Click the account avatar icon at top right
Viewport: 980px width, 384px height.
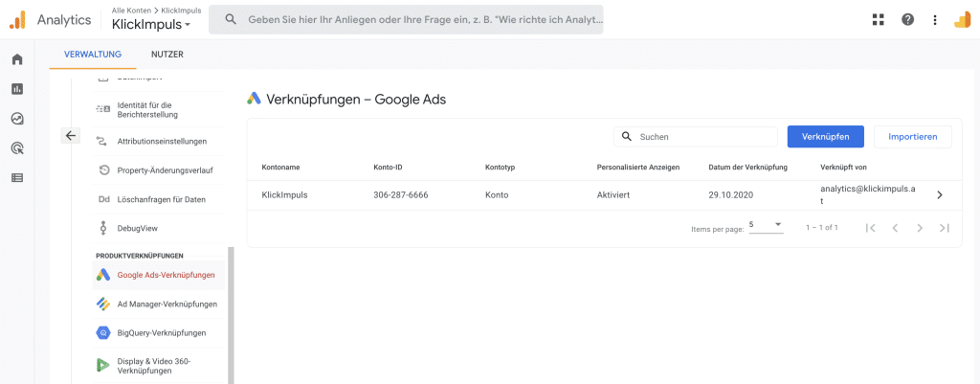pyautogui.click(x=962, y=19)
